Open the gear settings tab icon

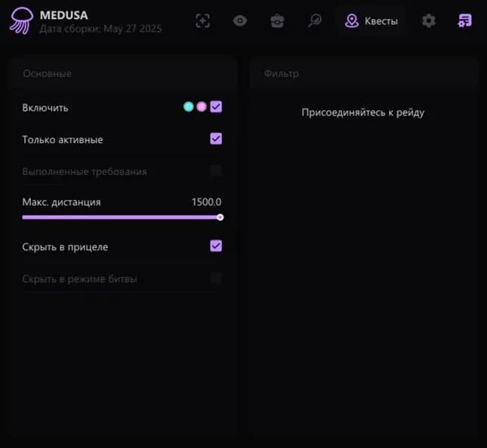[429, 21]
